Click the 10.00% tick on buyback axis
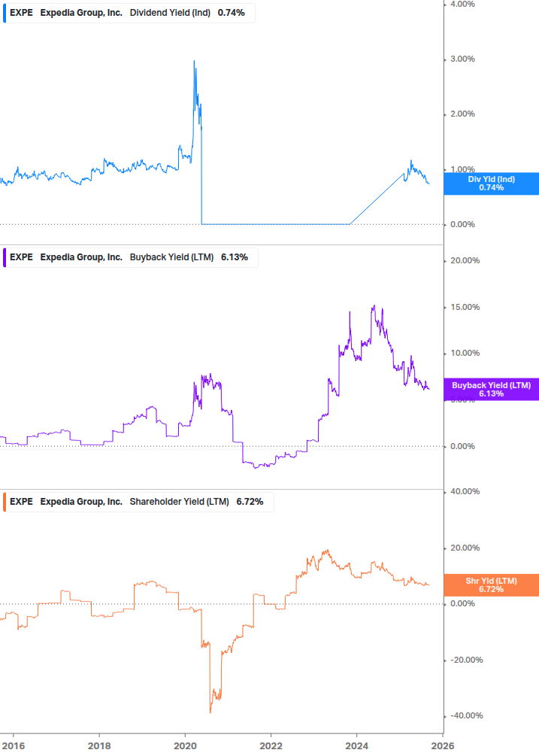539x756 pixels. [465, 353]
